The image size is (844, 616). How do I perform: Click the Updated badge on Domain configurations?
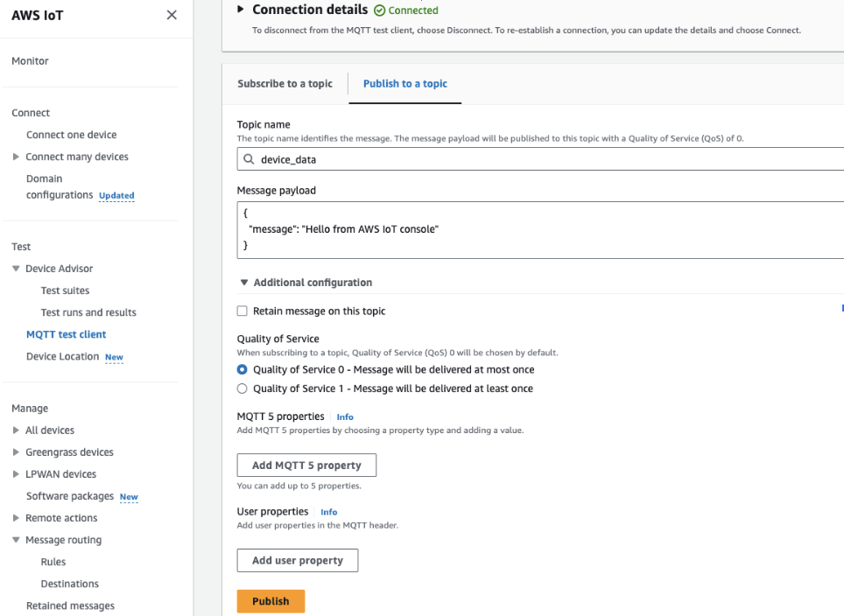(116, 196)
